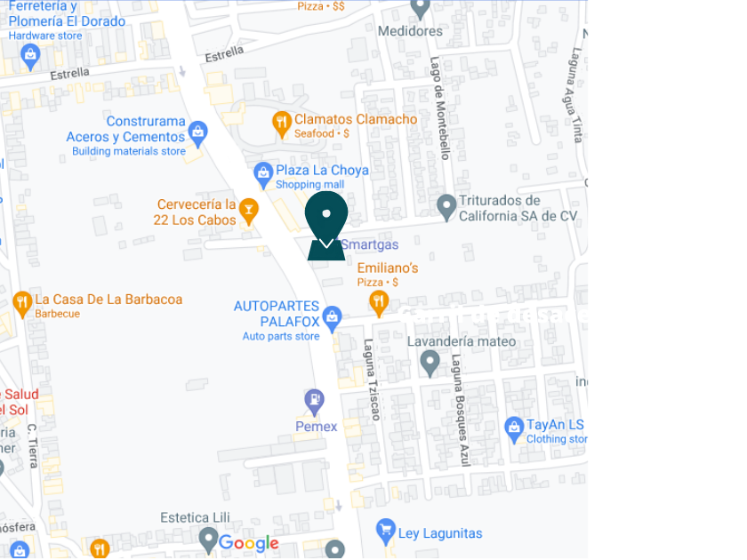Click the Pemex gas station pin
Screen dimensions: 747x560
[x=314, y=402]
